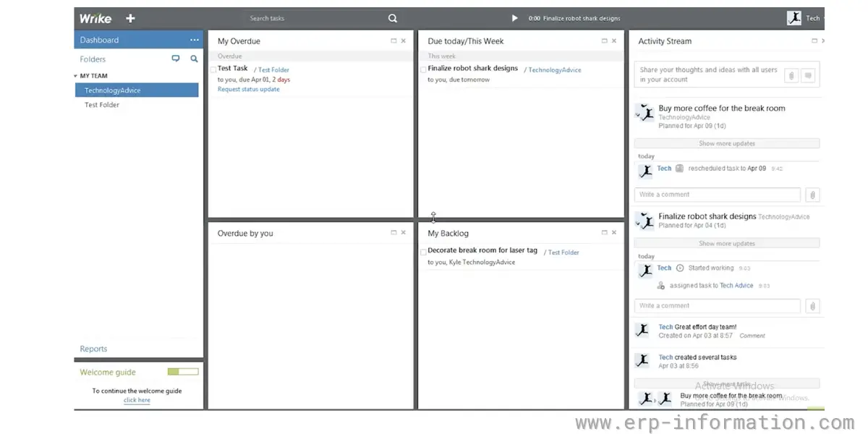This screenshot has height=434, width=868.
Task: Click Show more updates above the rescheduled task entry
Action: pyautogui.click(x=727, y=144)
